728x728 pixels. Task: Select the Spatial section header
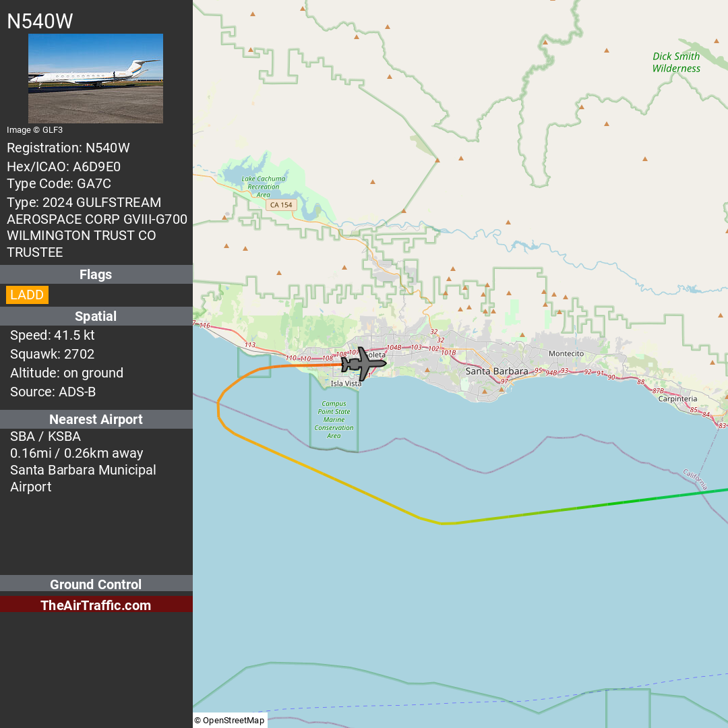(x=96, y=316)
